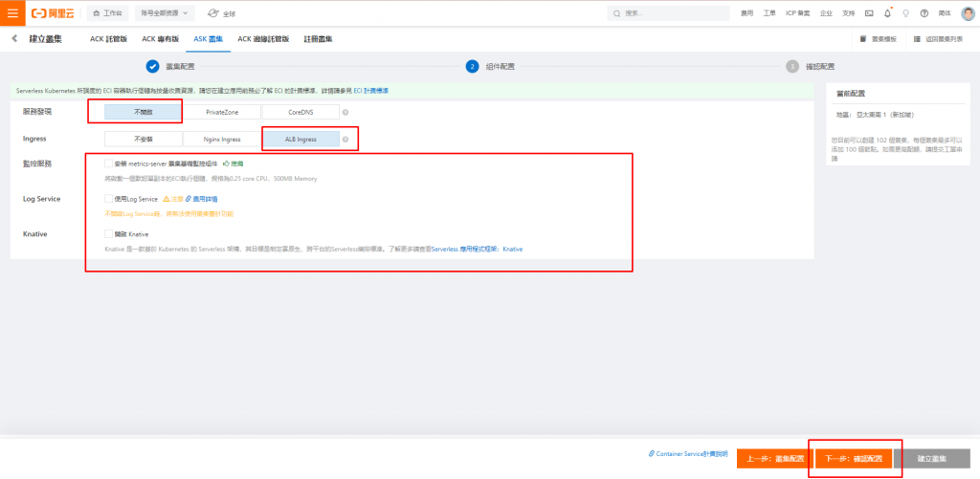
Task: Enable the 開啟 Knative checkbox
Action: click(x=109, y=234)
